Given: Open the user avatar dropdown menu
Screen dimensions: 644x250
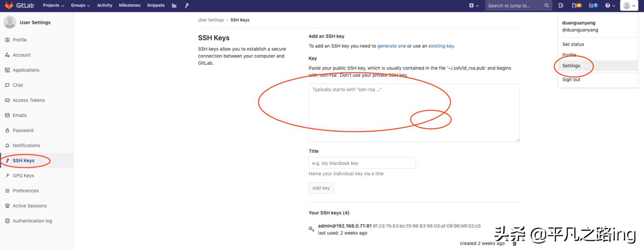Looking at the screenshot, I should tap(629, 5).
